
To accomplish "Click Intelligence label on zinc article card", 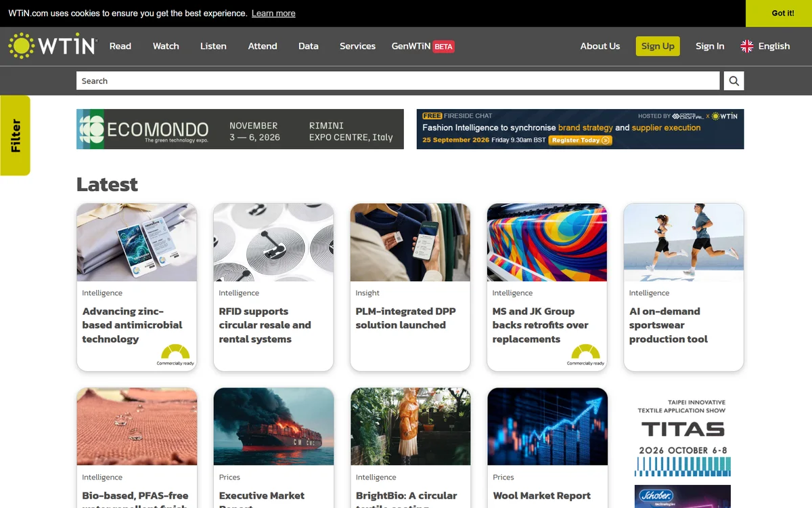I will (102, 293).
